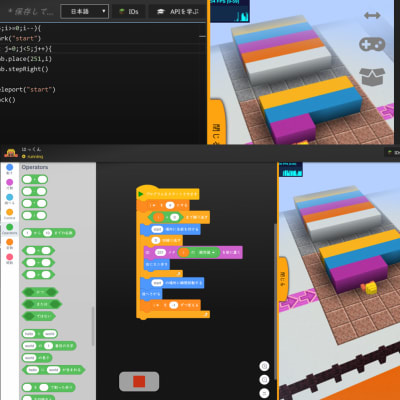This screenshot has width=400, height=400.
Task: Click the workspace vertical scrollbar
Action: point(275,302)
